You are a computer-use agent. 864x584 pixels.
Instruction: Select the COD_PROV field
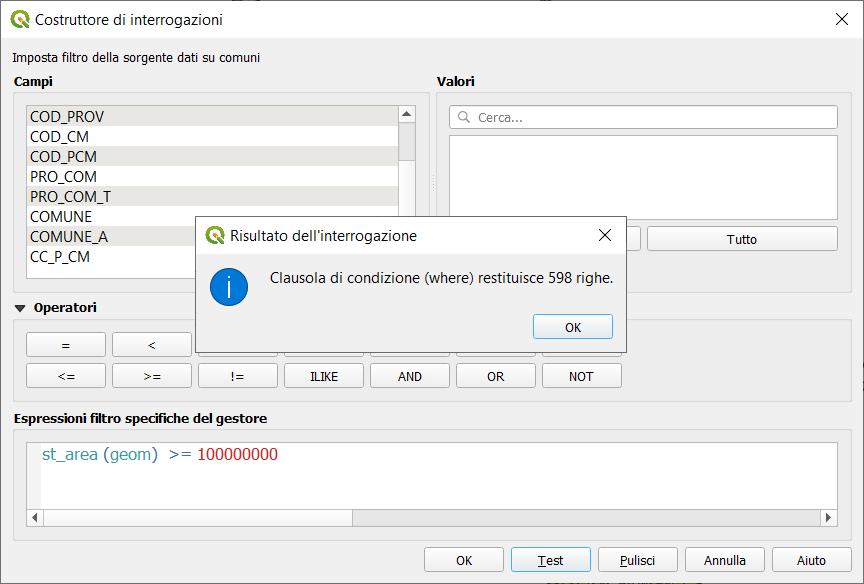click(x=67, y=117)
